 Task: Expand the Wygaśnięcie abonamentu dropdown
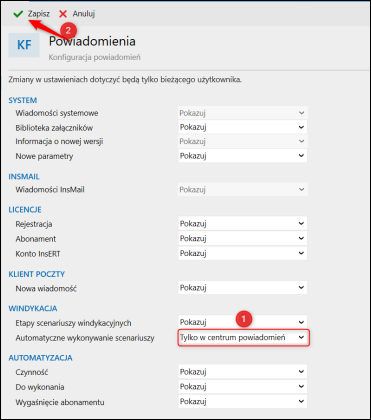pyautogui.click(x=243, y=401)
